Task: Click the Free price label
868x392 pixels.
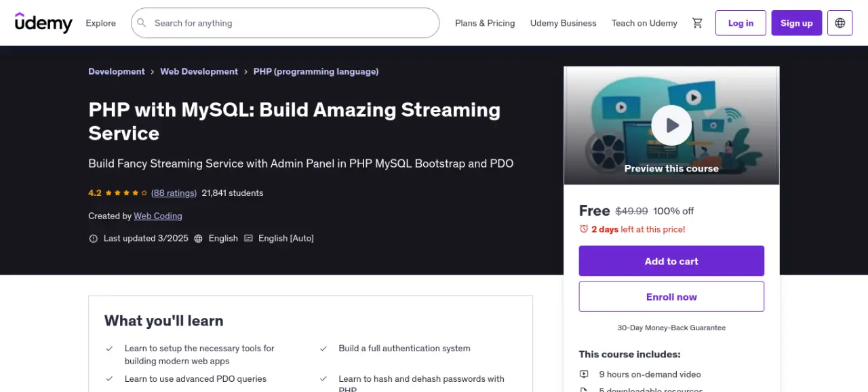Action: coord(595,211)
